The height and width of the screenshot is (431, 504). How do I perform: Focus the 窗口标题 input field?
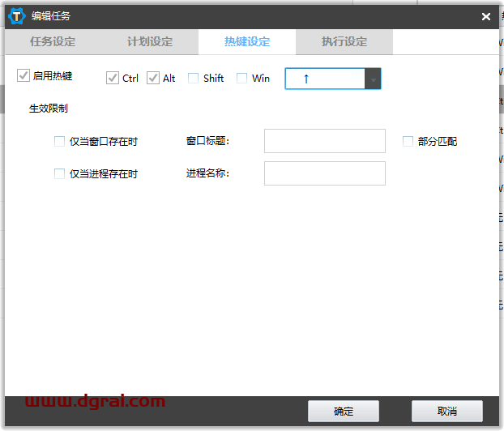325,141
